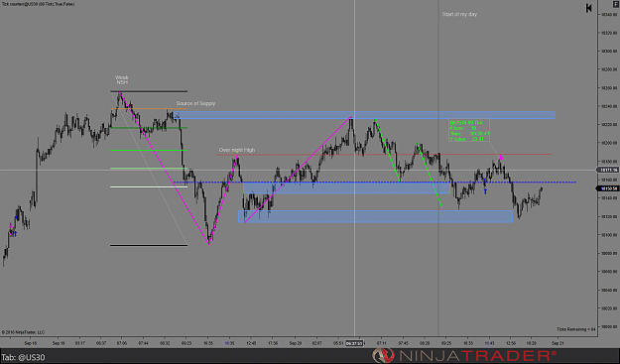Select the 'Over night High' label
This screenshot has width=620, height=364.
click(x=237, y=150)
